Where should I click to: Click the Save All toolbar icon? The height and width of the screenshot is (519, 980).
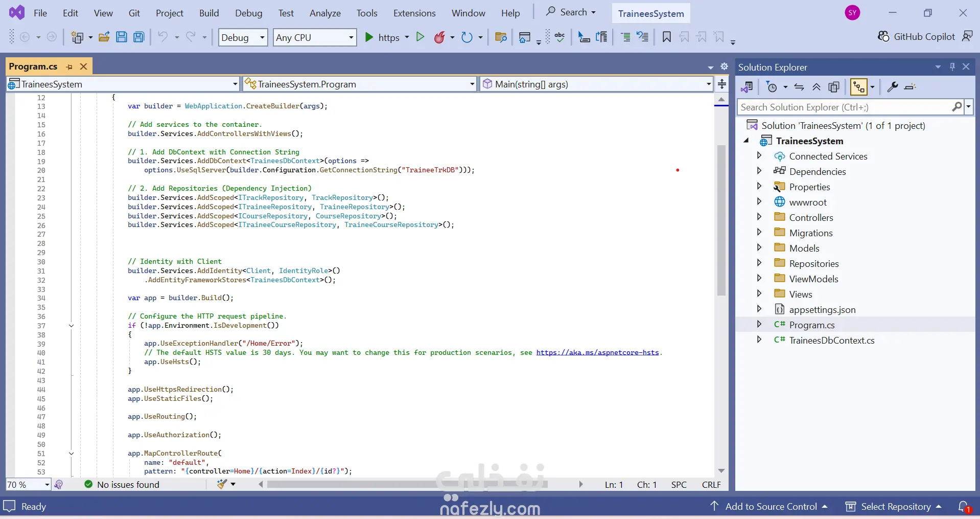[x=139, y=37]
